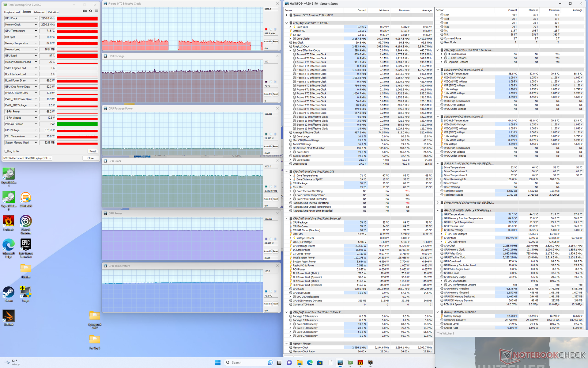Open the GPU Temperature sensor dropdown arrow
Screen dimensions: 588x368
coord(36,31)
